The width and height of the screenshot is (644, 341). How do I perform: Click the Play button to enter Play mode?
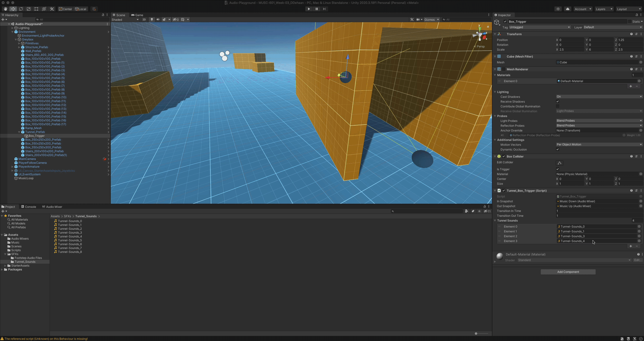point(309,9)
